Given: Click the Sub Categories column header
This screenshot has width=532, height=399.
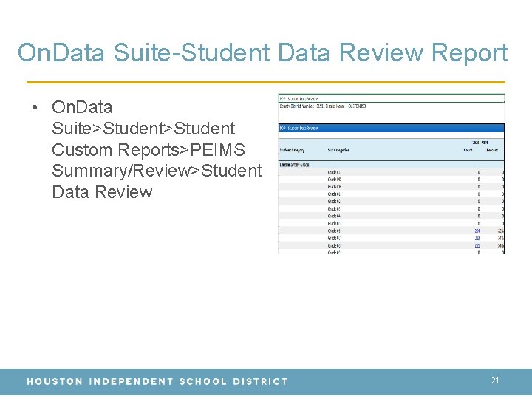Looking at the screenshot, I should 338,150.
